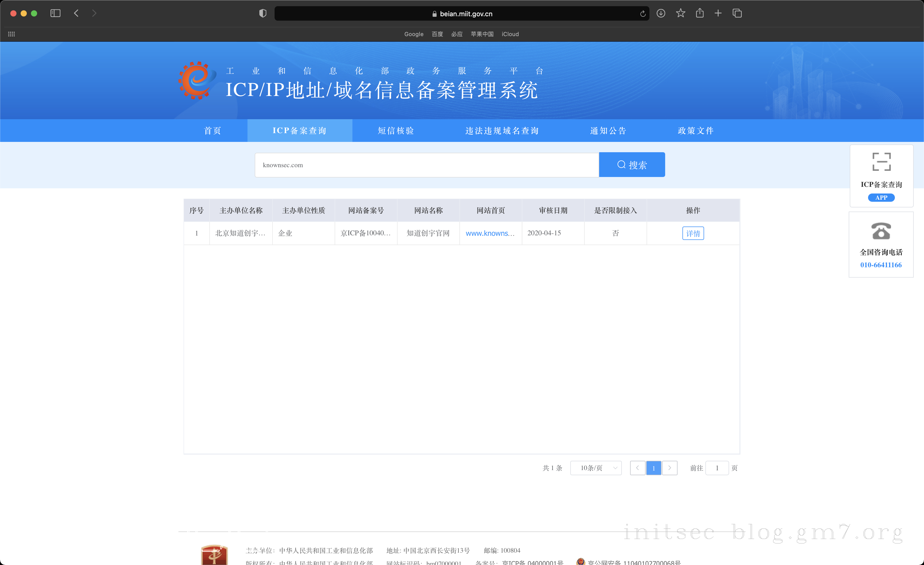Click the privacy shield icon
This screenshot has height=565, width=924.
(x=262, y=13)
